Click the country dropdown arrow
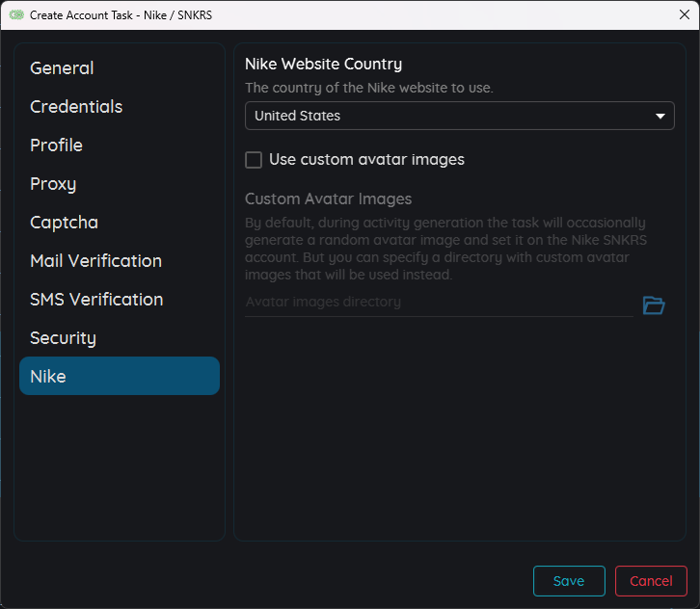The width and height of the screenshot is (700, 609). 660,117
